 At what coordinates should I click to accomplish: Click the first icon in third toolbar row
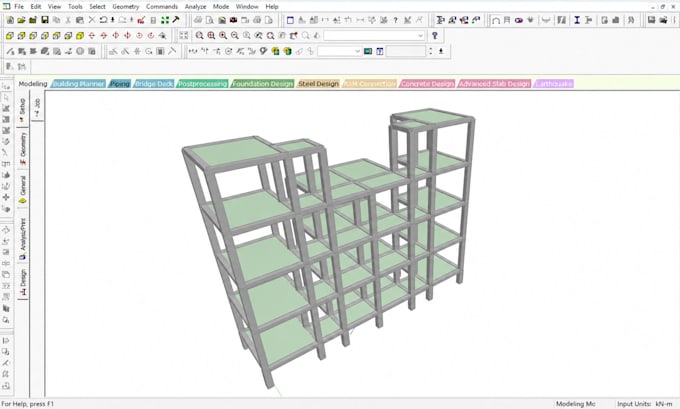[10, 51]
